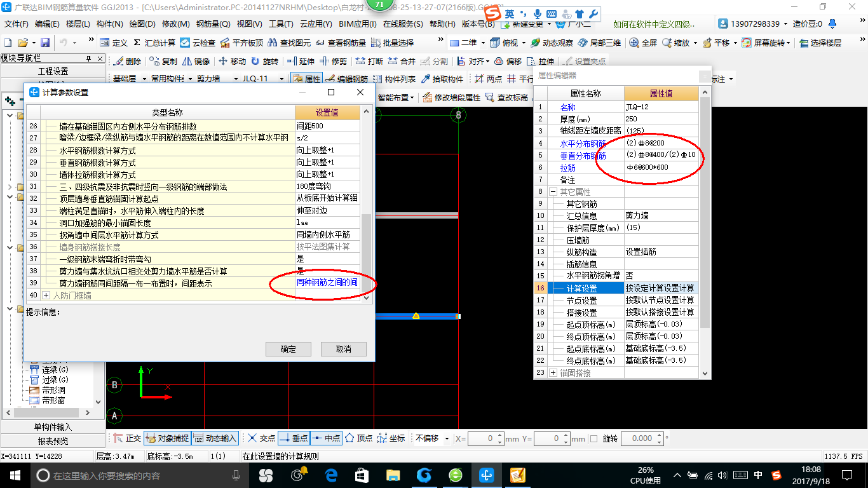Toggle 中点 midpoint snap
The width and height of the screenshot is (868, 488).
tap(326, 438)
